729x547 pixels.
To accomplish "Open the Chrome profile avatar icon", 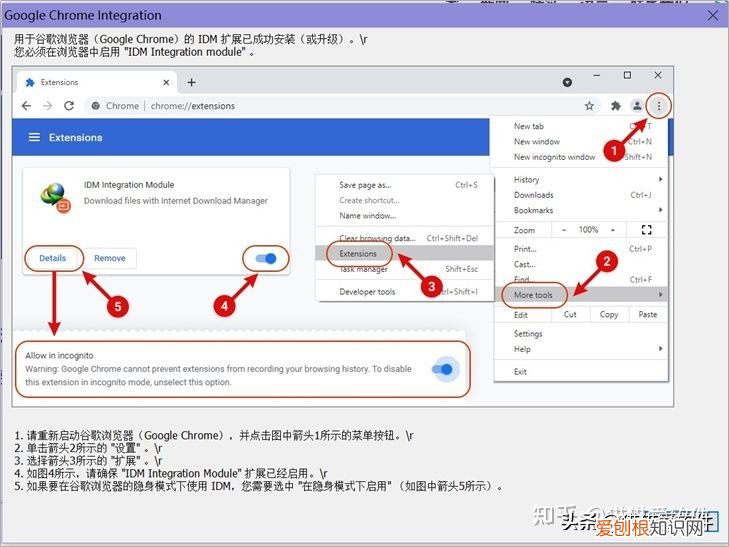I will click(637, 106).
